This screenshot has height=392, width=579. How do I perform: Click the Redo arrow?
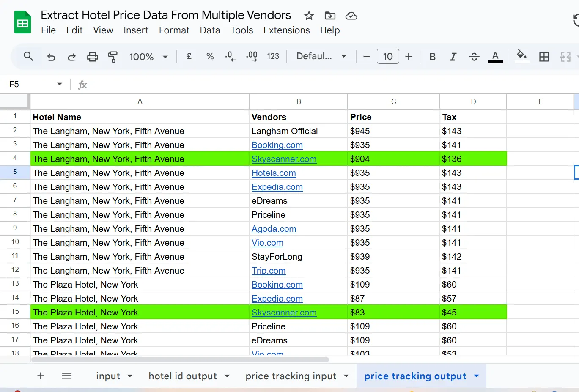click(71, 57)
